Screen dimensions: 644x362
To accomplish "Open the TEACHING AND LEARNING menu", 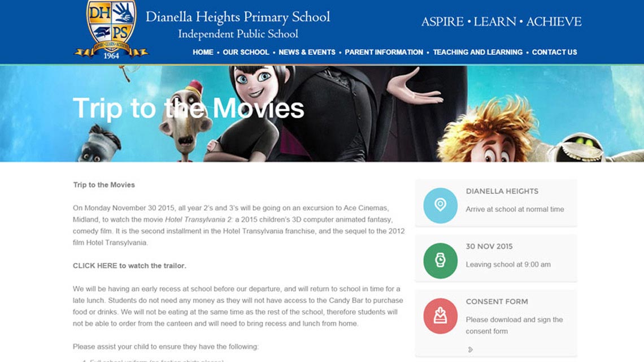I will [x=478, y=52].
